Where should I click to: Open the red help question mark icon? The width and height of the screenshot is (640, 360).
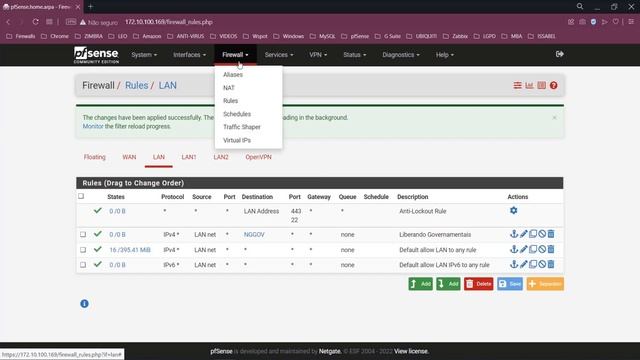click(553, 85)
